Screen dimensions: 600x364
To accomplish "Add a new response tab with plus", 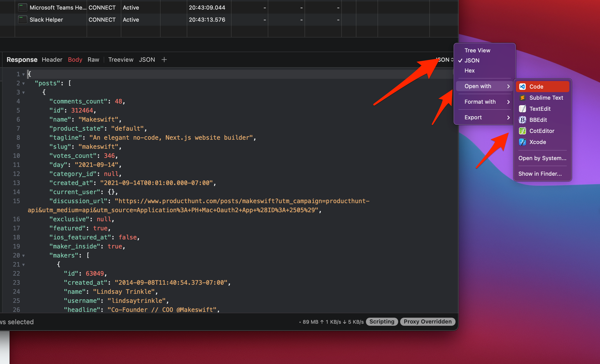I will point(164,60).
